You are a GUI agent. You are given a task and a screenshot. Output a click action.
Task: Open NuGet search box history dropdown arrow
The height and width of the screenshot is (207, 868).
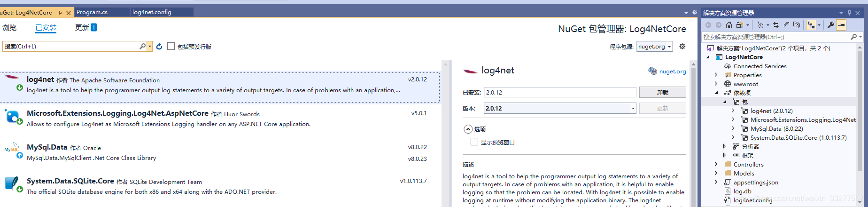150,46
